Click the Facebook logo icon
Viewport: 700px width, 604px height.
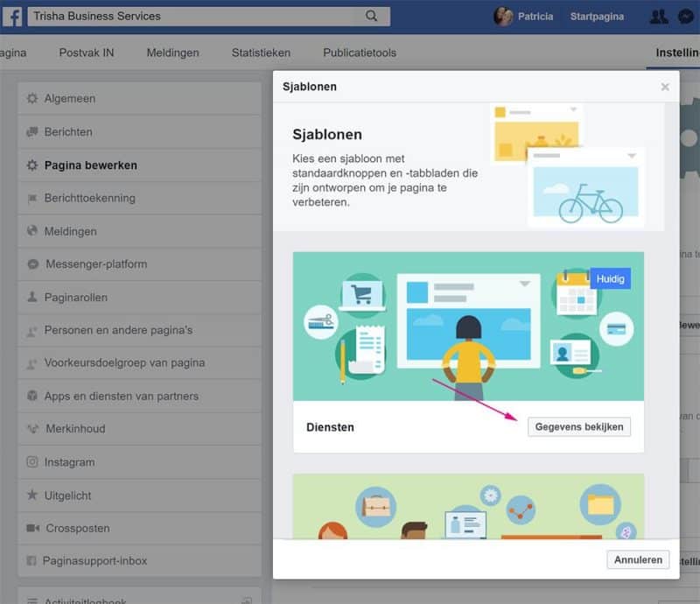[x=12, y=17]
